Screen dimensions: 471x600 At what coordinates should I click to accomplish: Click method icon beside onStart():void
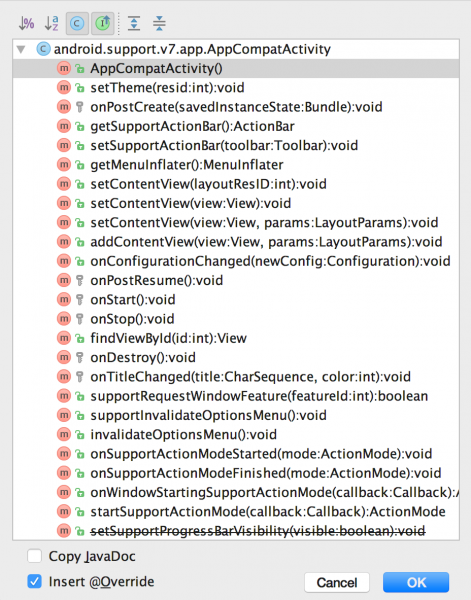point(64,300)
